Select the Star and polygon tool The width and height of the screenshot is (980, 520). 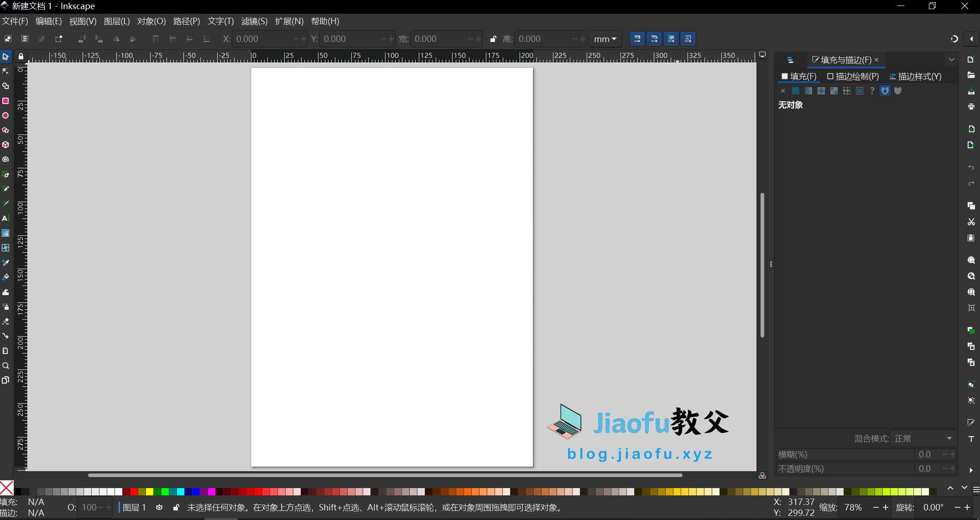click(5, 130)
